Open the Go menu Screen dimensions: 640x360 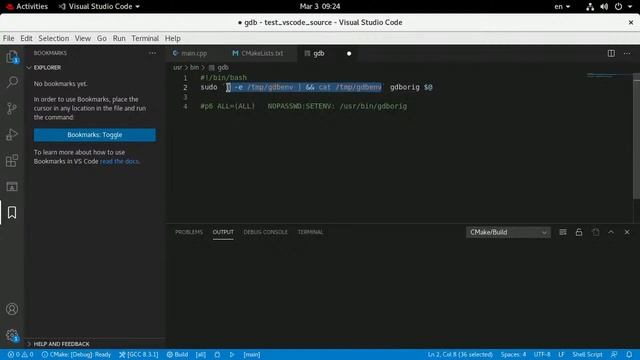[x=102, y=38]
